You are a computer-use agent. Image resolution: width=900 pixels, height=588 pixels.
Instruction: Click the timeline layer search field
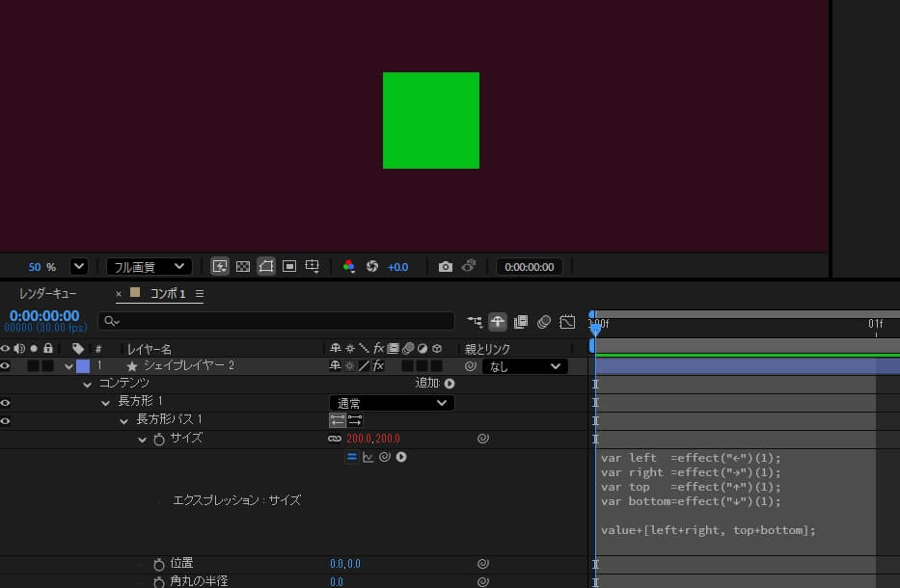point(280,321)
